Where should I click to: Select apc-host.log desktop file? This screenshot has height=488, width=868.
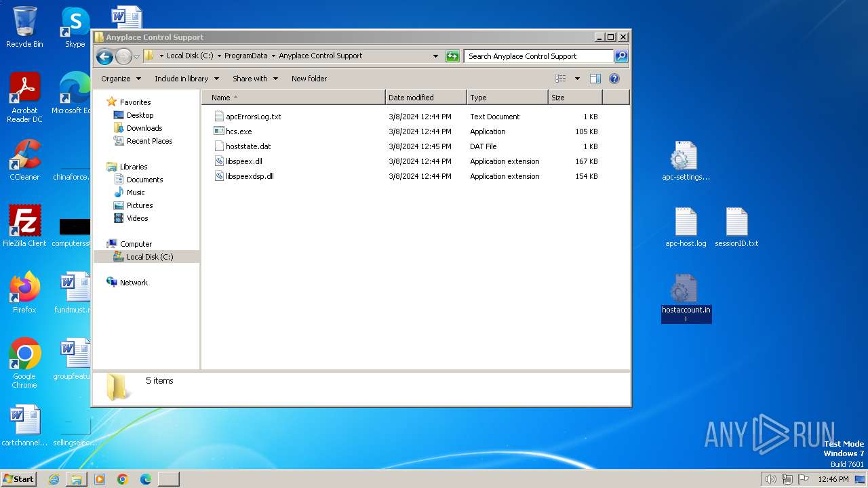point(686,228)
